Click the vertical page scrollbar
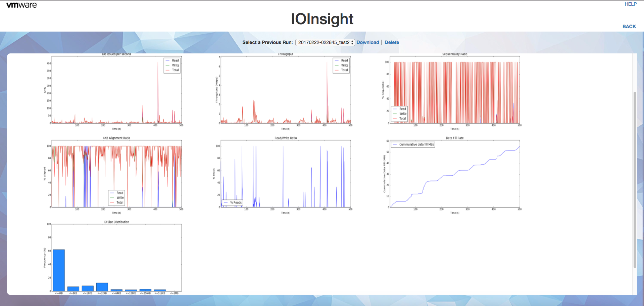This screenshot has height=306, width=644. pos(635,180)
